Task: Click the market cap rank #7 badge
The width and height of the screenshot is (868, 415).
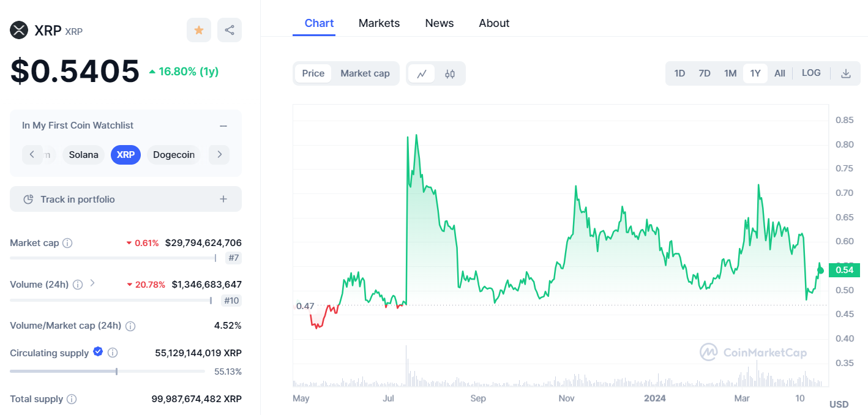Action: (x=233, y=258)
